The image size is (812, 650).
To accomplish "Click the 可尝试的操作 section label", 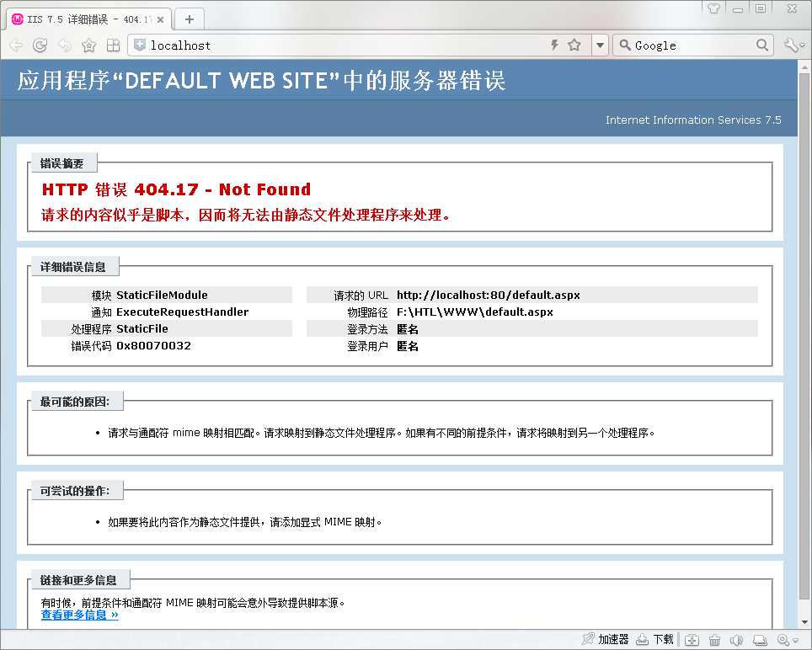I will (x=76, y=491).
